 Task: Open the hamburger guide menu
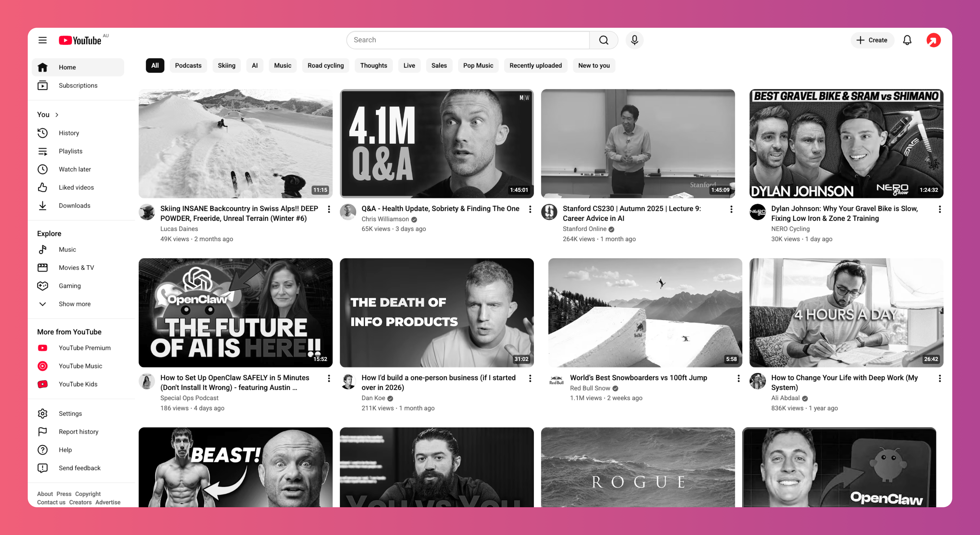42,40
